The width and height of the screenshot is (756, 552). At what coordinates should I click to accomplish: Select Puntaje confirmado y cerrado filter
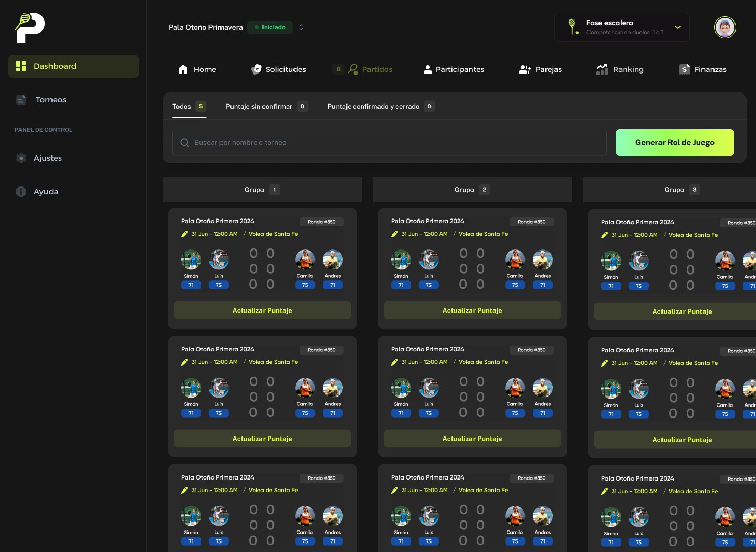381,107
